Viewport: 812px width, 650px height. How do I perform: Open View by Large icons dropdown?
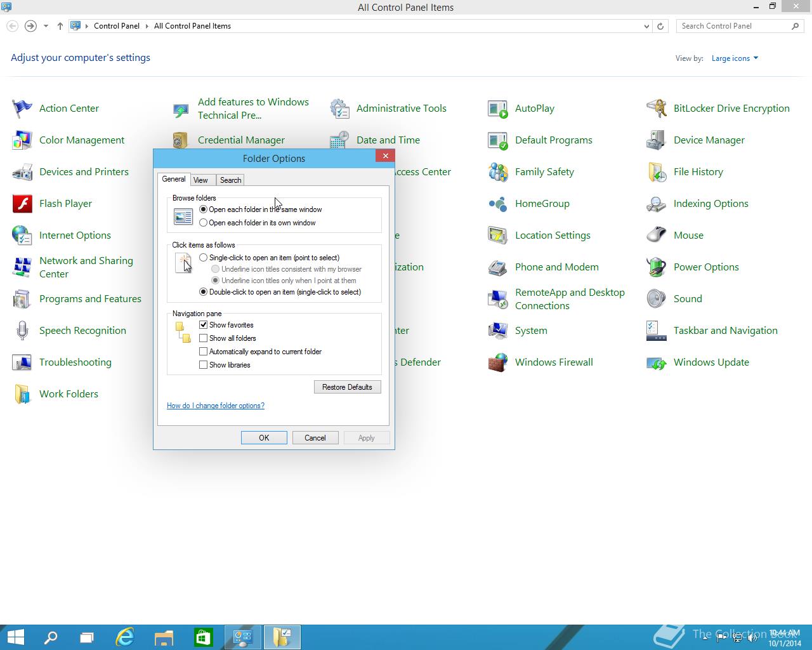(735, 58)
